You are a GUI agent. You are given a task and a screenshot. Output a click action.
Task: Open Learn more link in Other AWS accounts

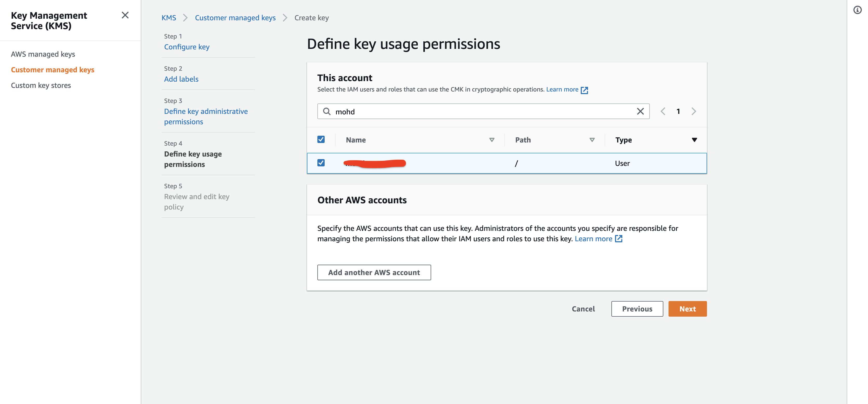pyautogui.click(x=595, y=238)
